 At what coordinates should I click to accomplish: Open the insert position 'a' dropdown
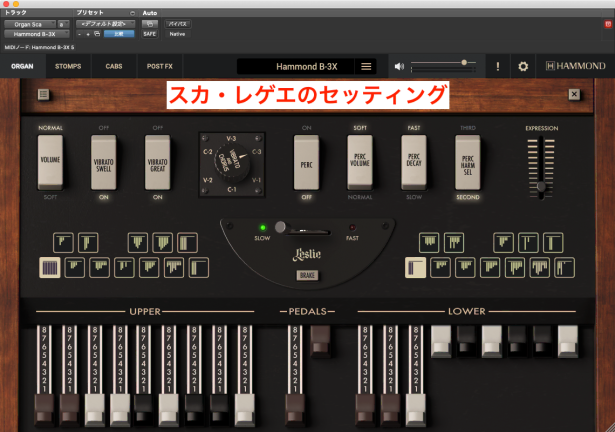point(63,24)
